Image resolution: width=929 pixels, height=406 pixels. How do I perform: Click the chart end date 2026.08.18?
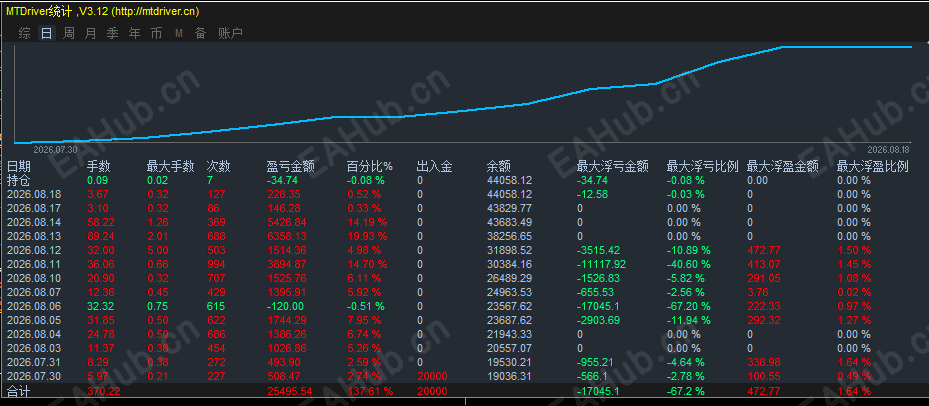coord(888,149)
